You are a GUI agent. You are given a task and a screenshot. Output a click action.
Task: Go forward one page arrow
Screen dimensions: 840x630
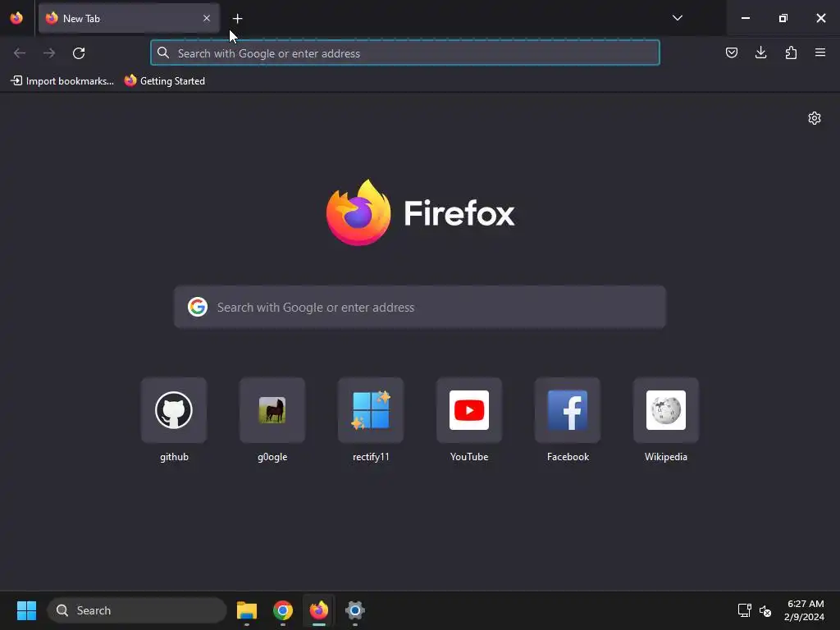pyautogui.click(x=49, y=53)
